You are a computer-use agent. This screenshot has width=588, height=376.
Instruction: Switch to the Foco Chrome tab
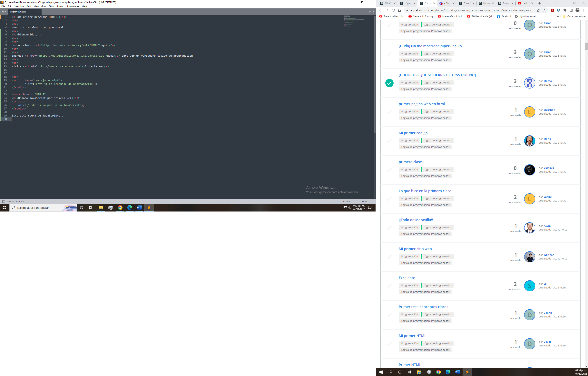click(466, 3)
